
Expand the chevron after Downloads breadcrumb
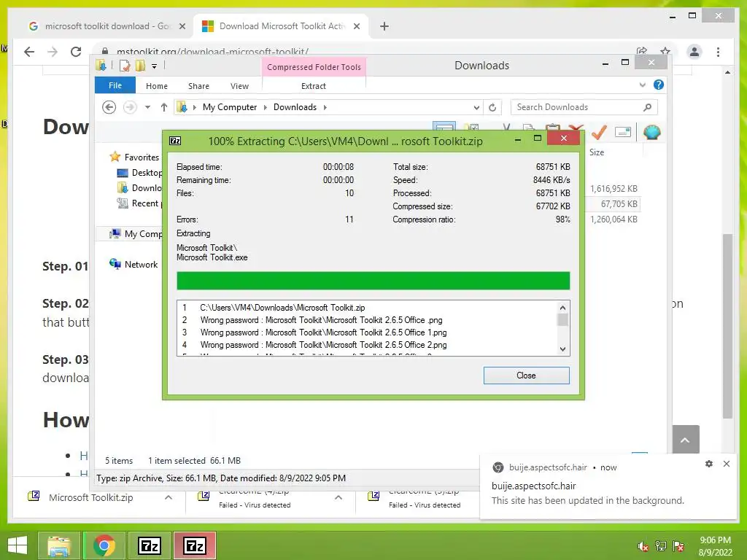(x=325, y=107)
